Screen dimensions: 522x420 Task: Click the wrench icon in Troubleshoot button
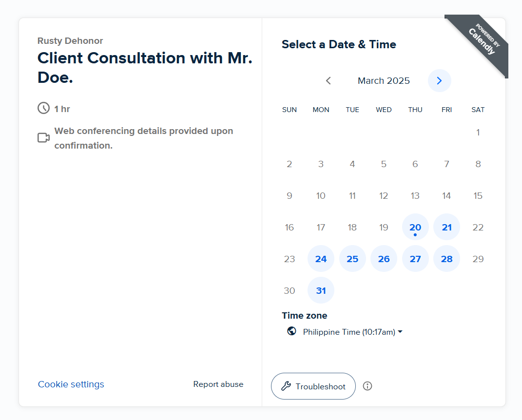pyautogui.click(x=286, y=386)
